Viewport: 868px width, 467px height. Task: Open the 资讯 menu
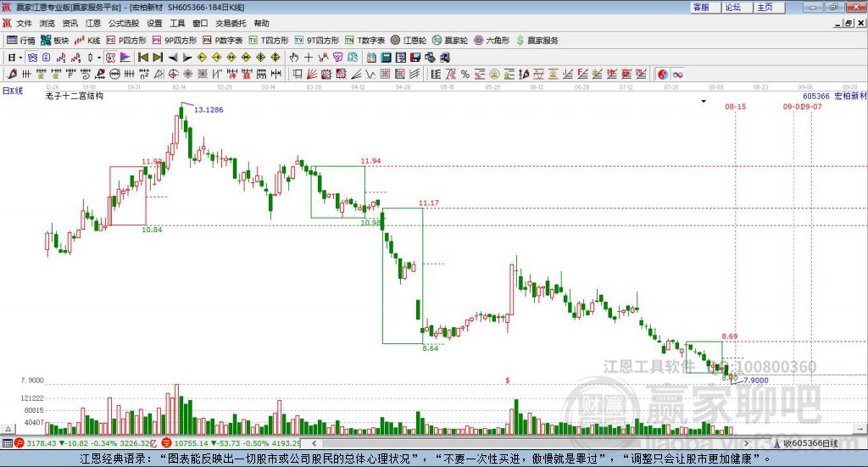click(x=70, y=23)
